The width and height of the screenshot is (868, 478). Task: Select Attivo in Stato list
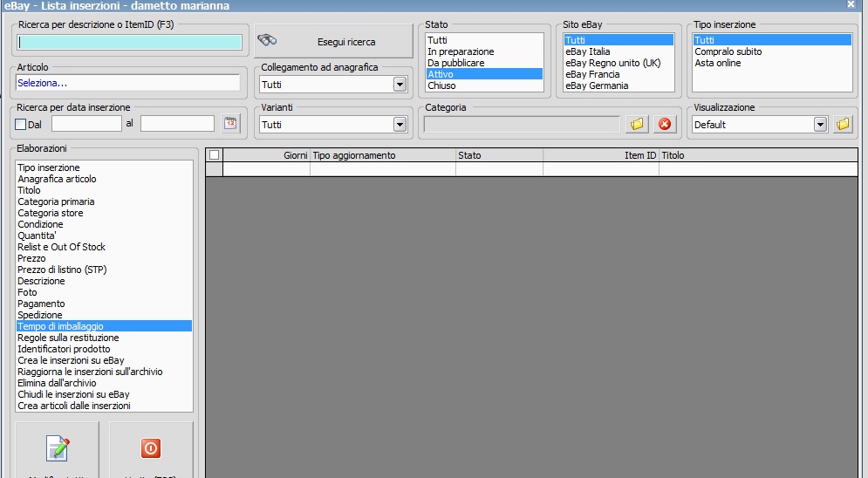point(484,74)
